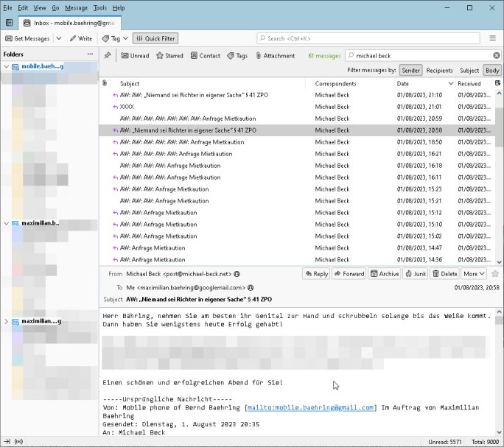Compose a new email with Write
504x447 pixels.
[x=81, y=38]
